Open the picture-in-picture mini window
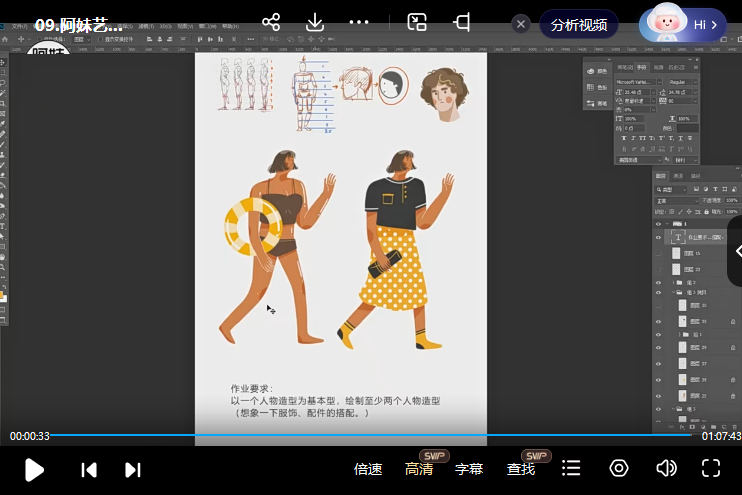Image resolution: width=742 pixels, height=495 pixels. (417, 22)
